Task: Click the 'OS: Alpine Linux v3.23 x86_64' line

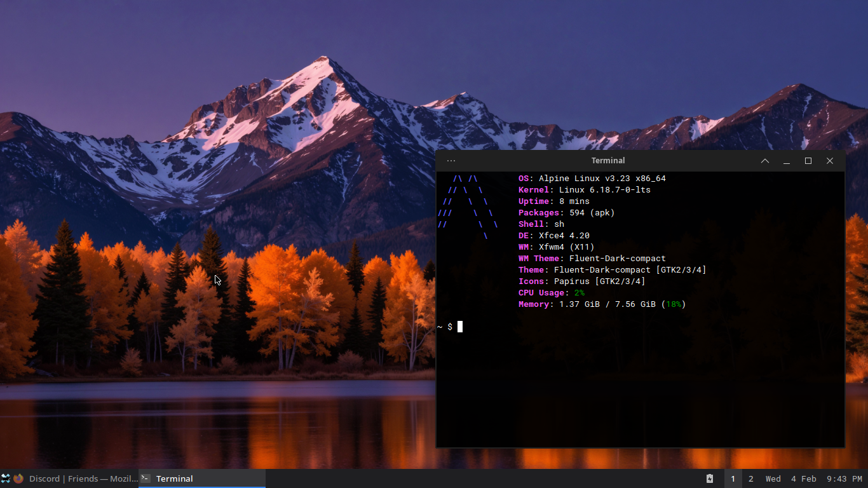Action: pyautogui.click(x=592, y=179)
